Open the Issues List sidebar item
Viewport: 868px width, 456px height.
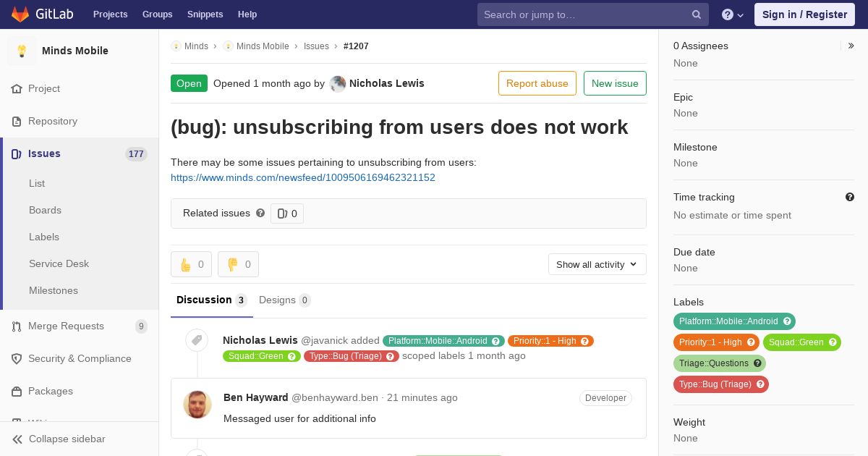[37, 184]
